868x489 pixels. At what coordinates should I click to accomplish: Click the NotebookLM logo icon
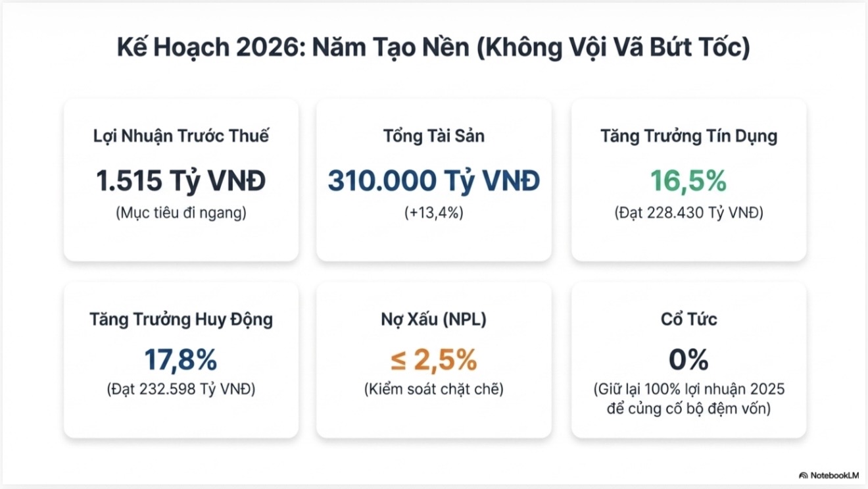(x=804, y=475)
